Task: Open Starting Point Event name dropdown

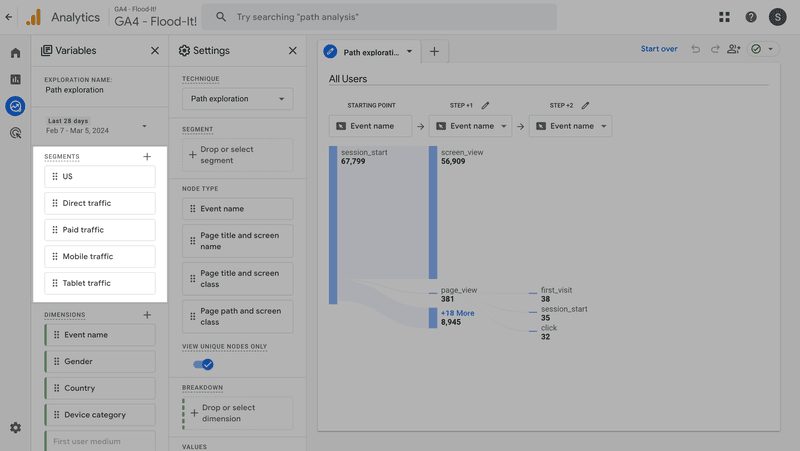Action: click(369, 126)
